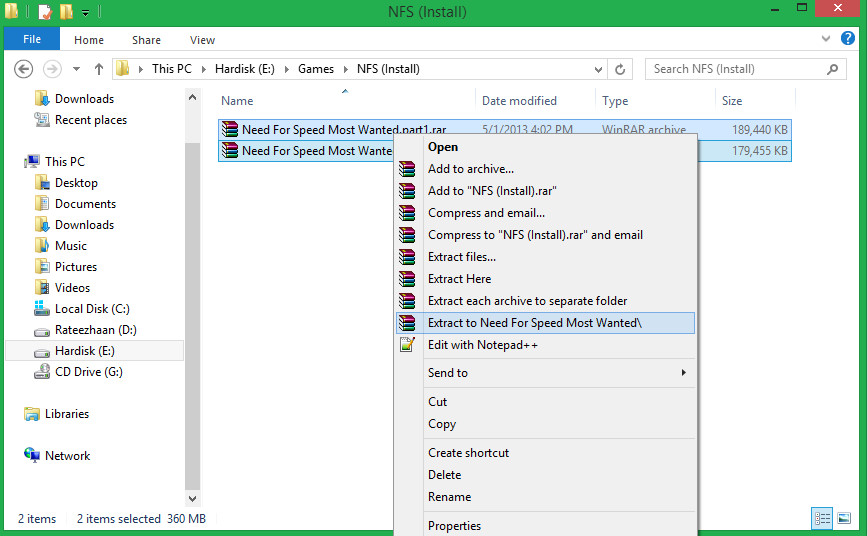Click Games in the address breadcrumb
Viewport: 868px width, 536px height.
316,69
